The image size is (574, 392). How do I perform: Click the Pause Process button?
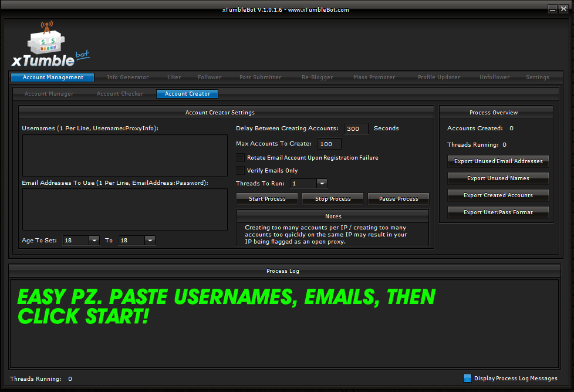click(399, 199)
